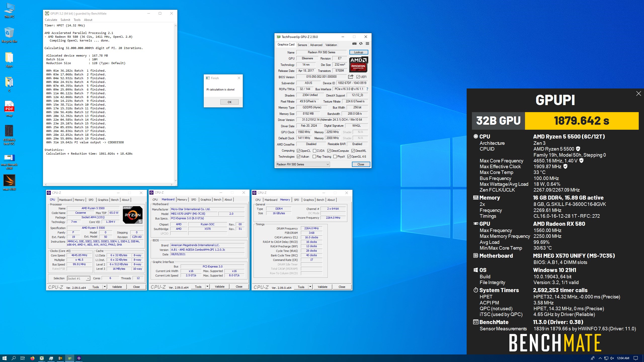The image size is (644, 362).
Task: Click the taskbar clock 12:04 AM
Action: pyautogui.click(x=623, y=358)
